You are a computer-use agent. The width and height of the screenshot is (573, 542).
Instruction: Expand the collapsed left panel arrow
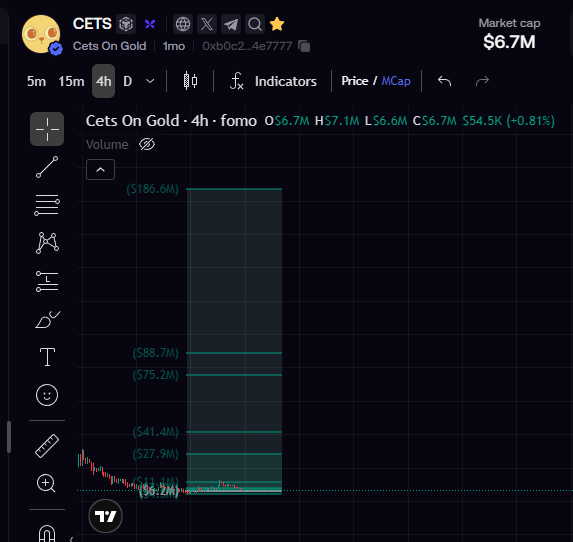click(72, 538)
